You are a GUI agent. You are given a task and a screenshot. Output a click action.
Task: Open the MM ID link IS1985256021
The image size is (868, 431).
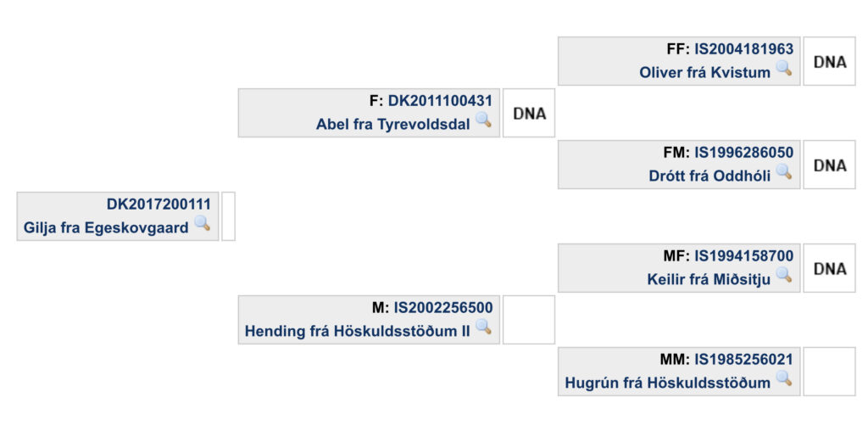coord(744,360)
